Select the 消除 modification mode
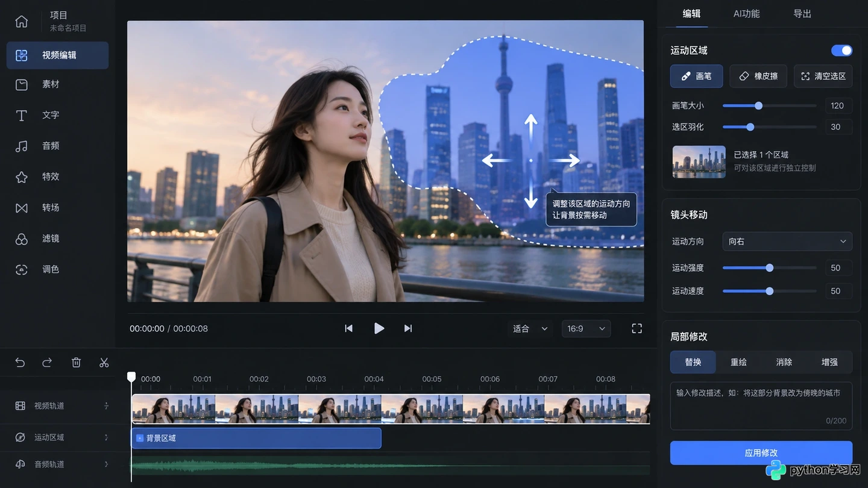The image size is (868, 488). pos(784,362)
